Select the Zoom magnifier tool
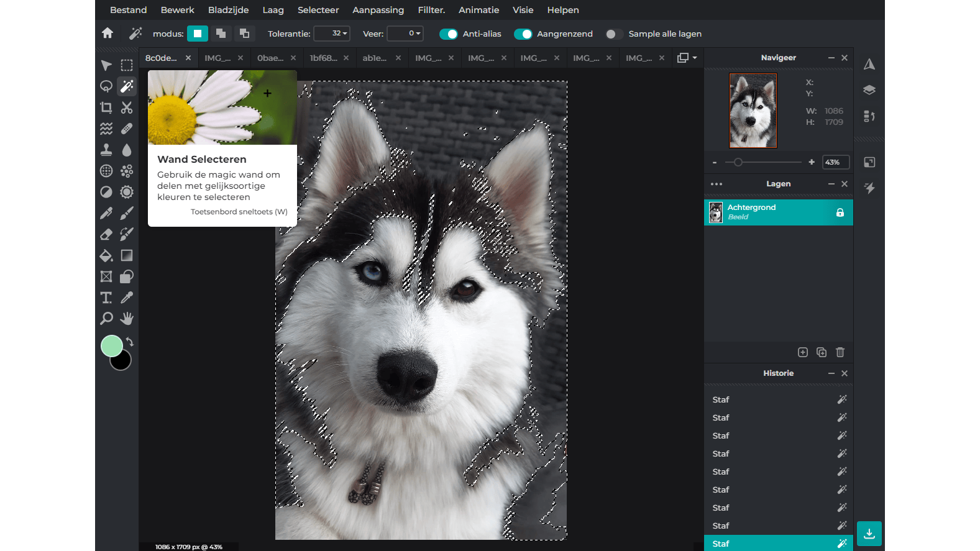 click(106, 319)
